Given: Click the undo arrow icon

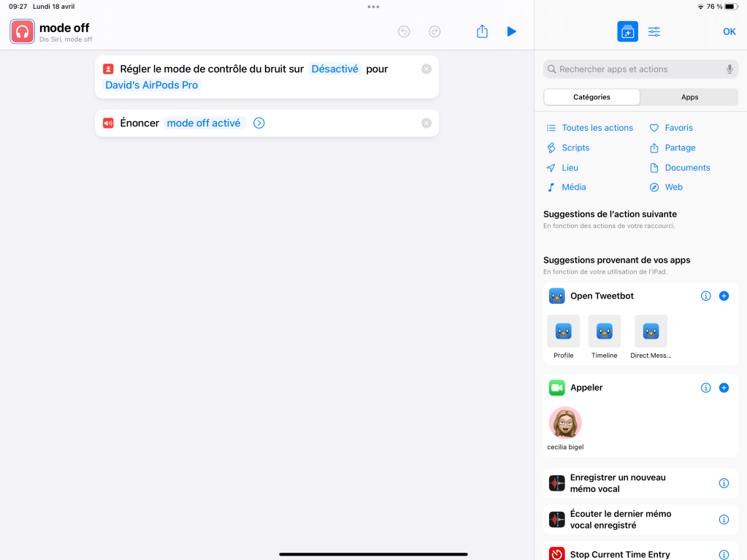Looking at the screenshot, I should coord(404,31).
